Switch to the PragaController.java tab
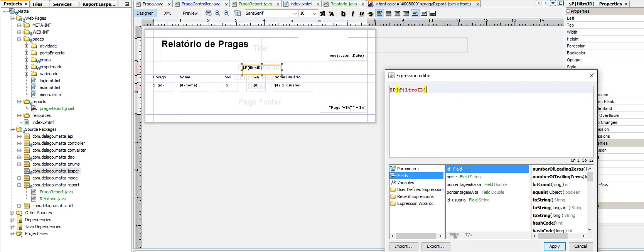 click(201, 4)
